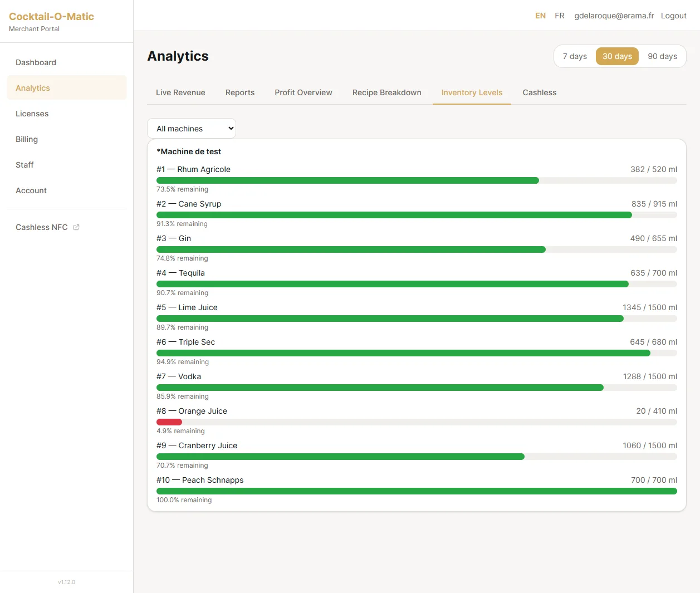700x593 pixels.
Task: Click the Vodka level bar
Action: pos(417,388)
